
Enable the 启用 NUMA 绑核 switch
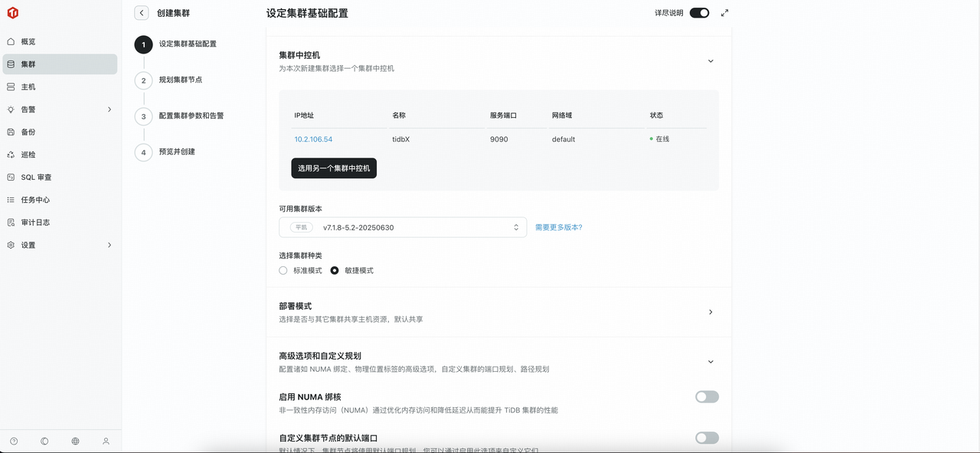(707, 397)
